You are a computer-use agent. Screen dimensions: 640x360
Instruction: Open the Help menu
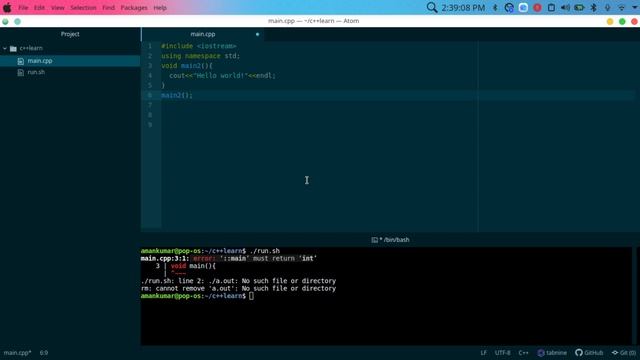click(160, 8)
